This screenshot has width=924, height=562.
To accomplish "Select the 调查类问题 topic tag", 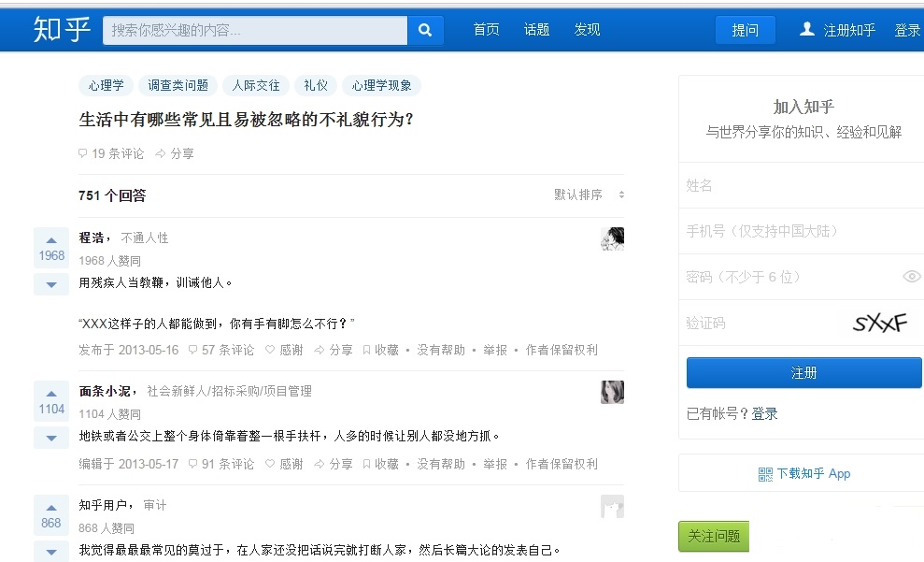I will point(178,85).
